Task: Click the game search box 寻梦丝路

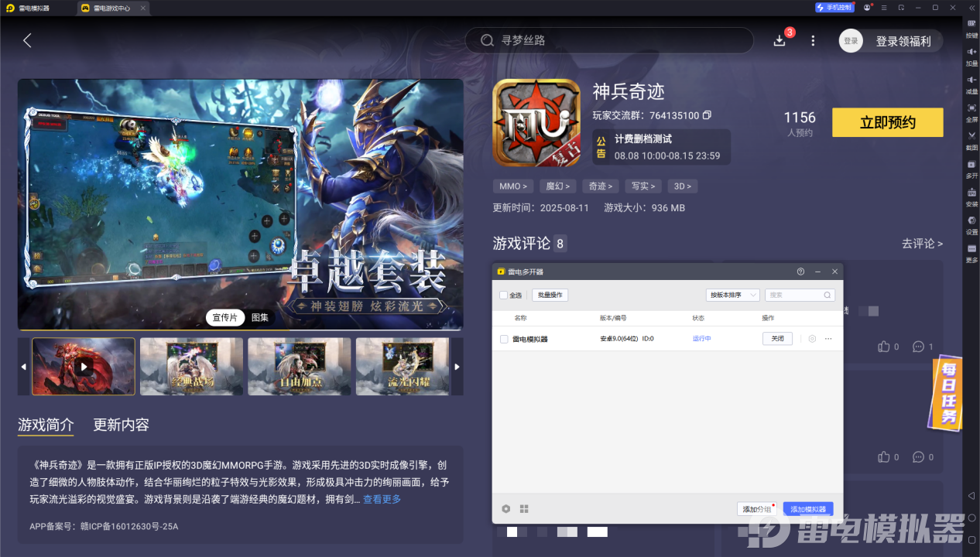Action: [608, 40]
